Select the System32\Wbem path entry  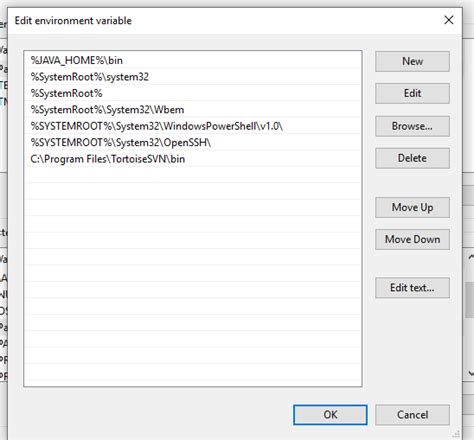click(193, 110)
